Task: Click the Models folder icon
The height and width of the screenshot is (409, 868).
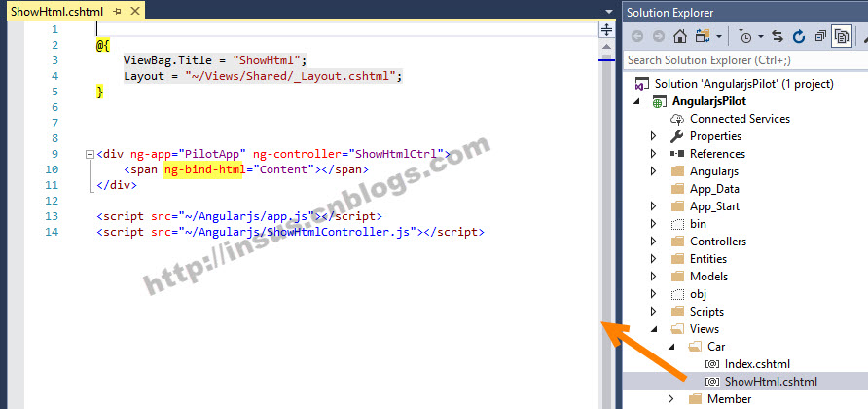Action: pyautogui.click(x=677, y=276)
